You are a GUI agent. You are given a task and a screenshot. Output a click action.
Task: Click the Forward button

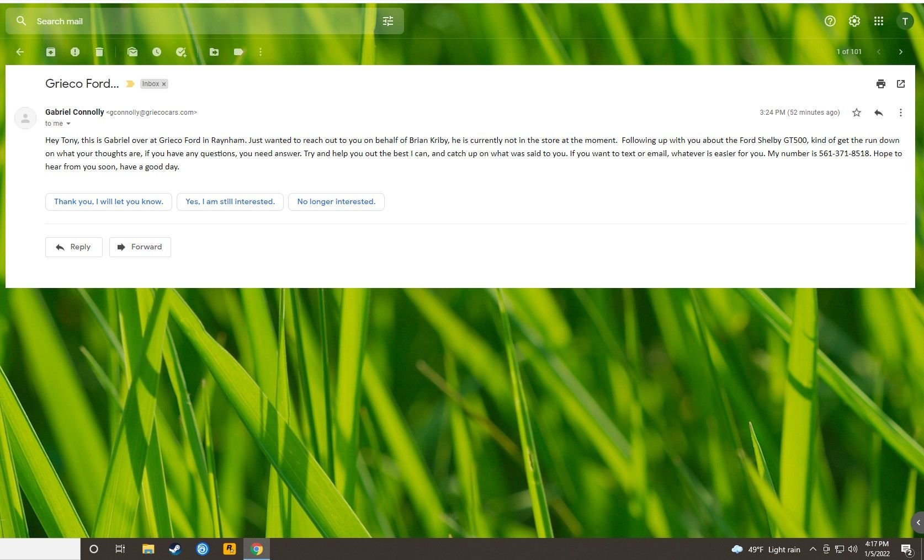pos(140,247)
